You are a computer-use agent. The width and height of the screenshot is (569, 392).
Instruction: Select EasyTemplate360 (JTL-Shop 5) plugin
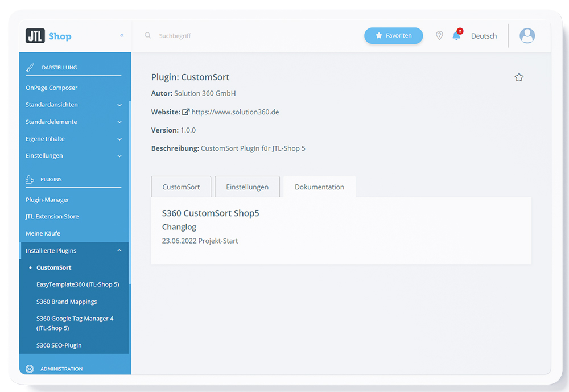pos(77,284)
